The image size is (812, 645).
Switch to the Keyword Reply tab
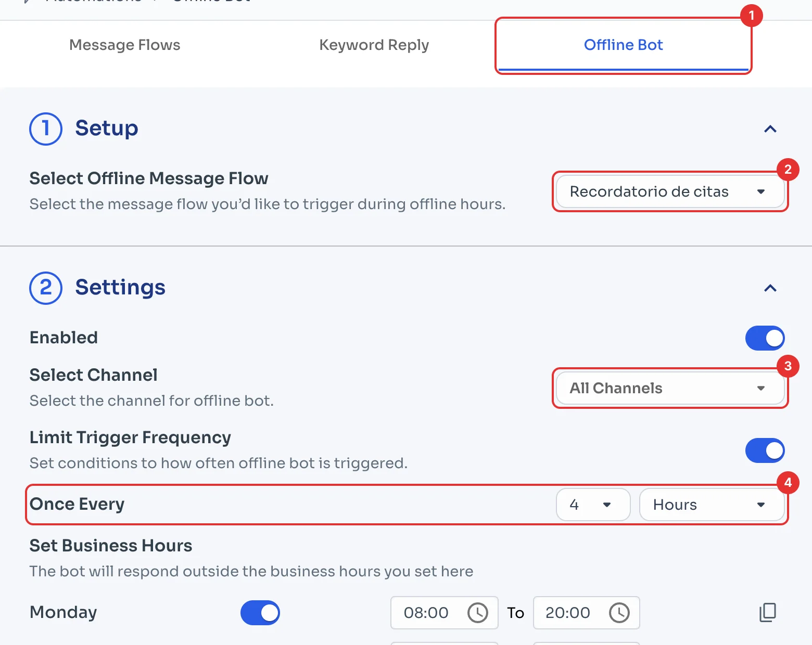[x=374, y=45]
